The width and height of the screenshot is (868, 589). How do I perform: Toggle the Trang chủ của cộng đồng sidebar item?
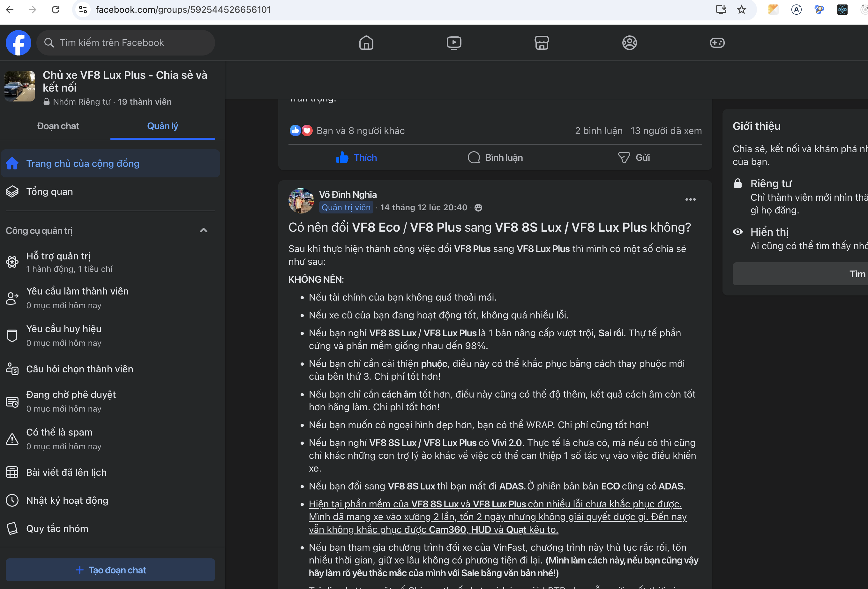83,163
